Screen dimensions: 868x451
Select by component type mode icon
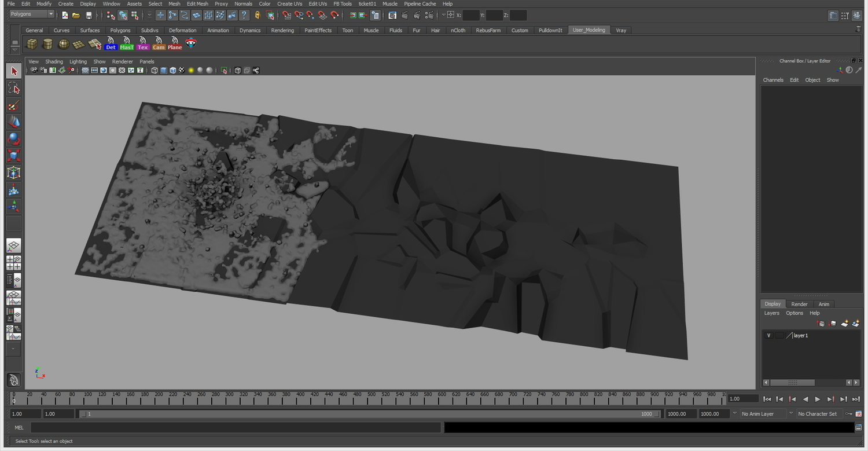(x=134, y=16)
